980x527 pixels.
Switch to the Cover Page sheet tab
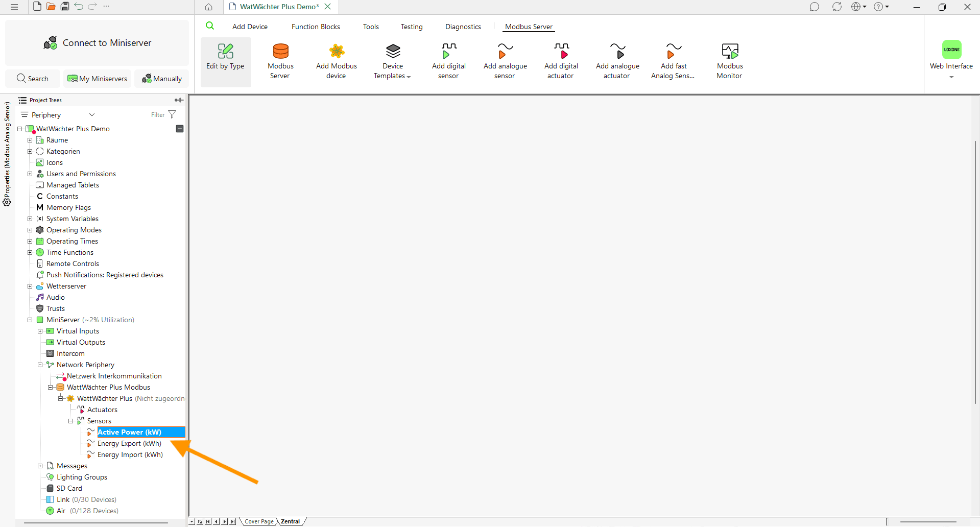click(259, 521)
